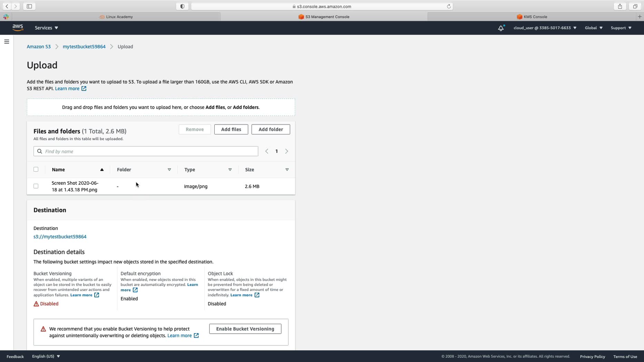Go back with the Safari back arrow
This screenshot has width=644, height=362.
click(x=7, y=6)
